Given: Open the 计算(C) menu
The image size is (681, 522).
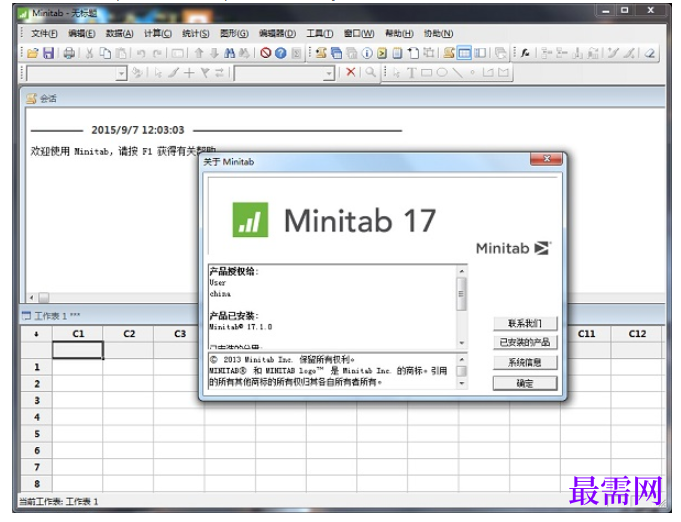Looking at the screenshot, I should coord(158,33).
